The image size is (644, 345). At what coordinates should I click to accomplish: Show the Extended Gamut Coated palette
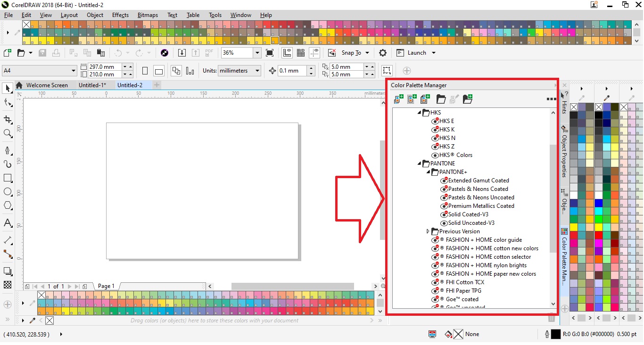444,181
